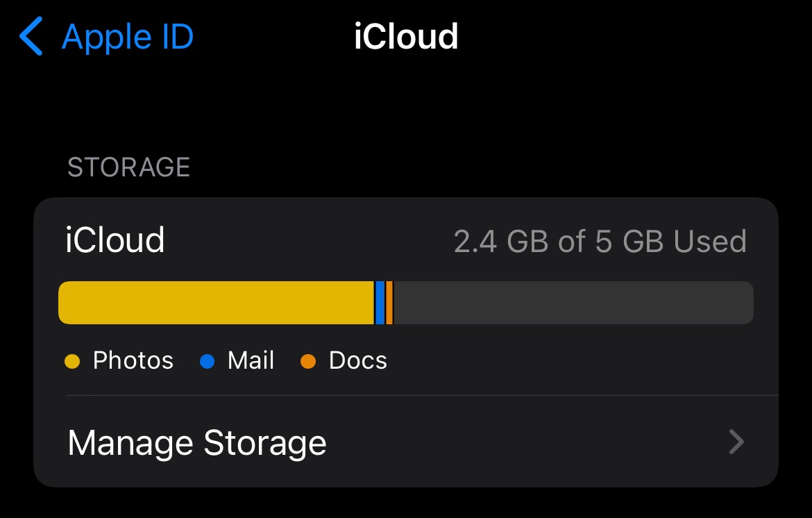
Task: Tap the orange Docs legend dot
Action: [308, 361]
